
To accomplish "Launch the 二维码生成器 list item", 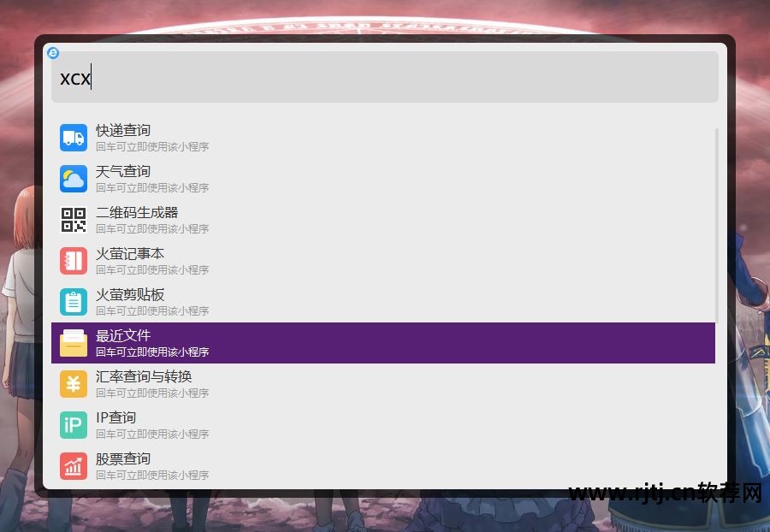I will coord(257,219).
